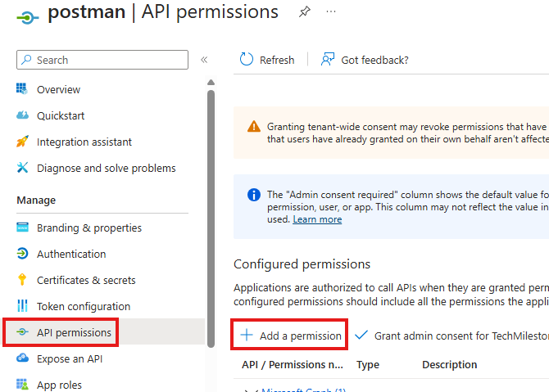Collapse the sidebar with the double chevron

coord(204,60)
